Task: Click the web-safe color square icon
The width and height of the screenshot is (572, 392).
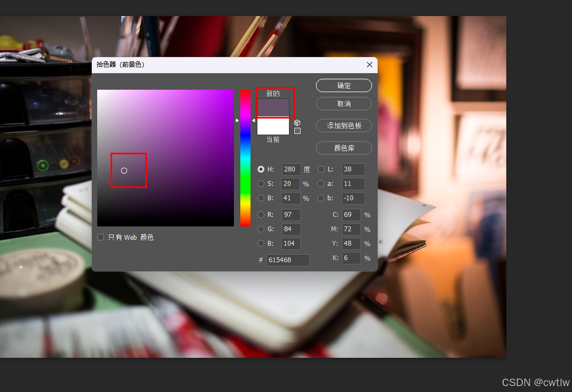Action: coord(297,131)
